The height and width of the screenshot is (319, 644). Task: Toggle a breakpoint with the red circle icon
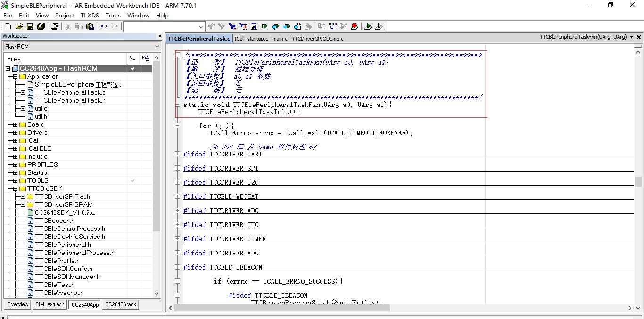355,26
